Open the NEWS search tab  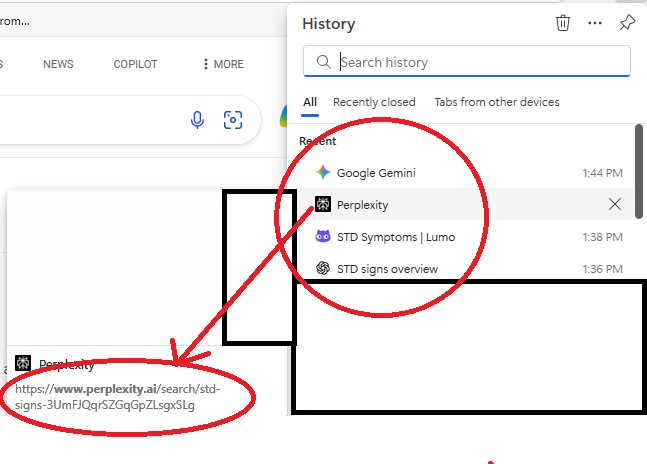pos(58,64)
